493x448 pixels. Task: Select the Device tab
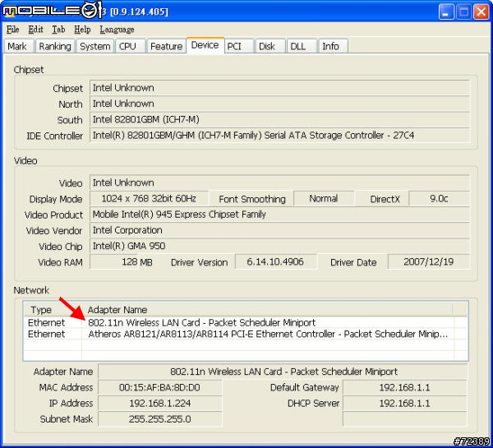tap(205, 45)
